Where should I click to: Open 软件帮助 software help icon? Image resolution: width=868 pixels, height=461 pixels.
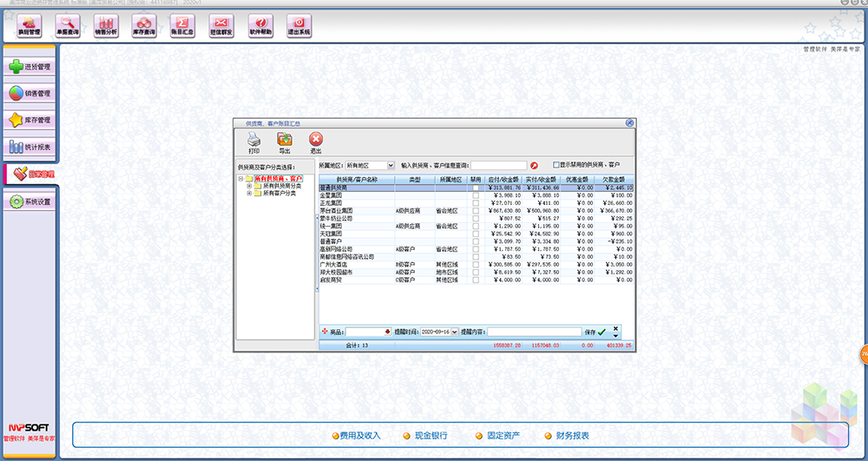coord(260,25)
